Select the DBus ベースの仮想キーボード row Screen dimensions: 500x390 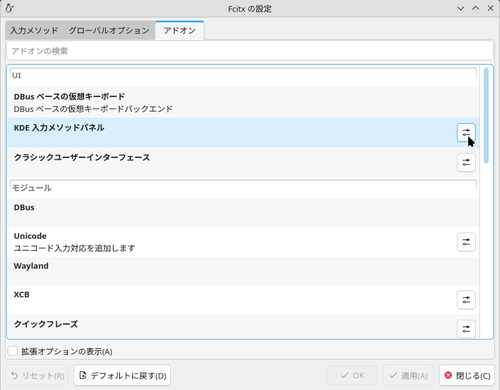[x=243, y=103]
